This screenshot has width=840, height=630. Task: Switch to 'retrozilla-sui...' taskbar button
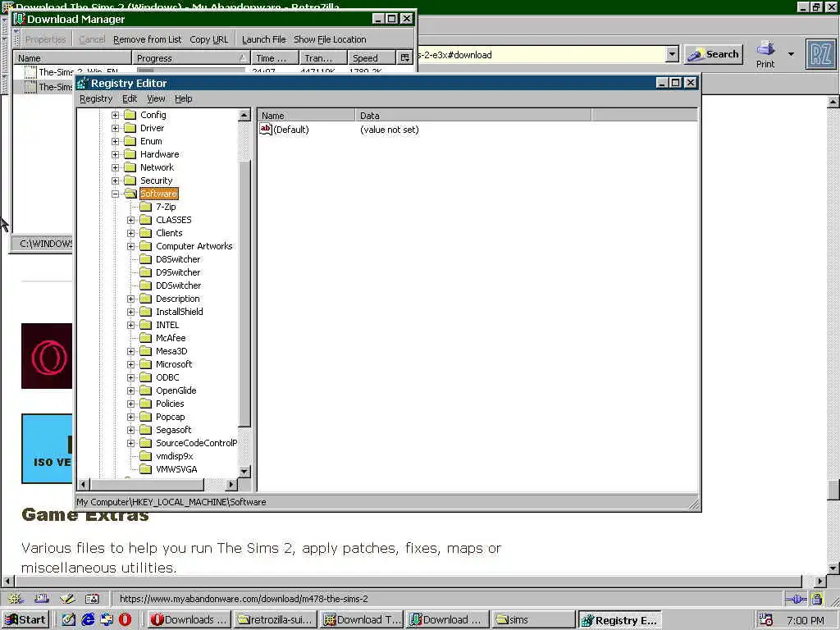[276, 620]
